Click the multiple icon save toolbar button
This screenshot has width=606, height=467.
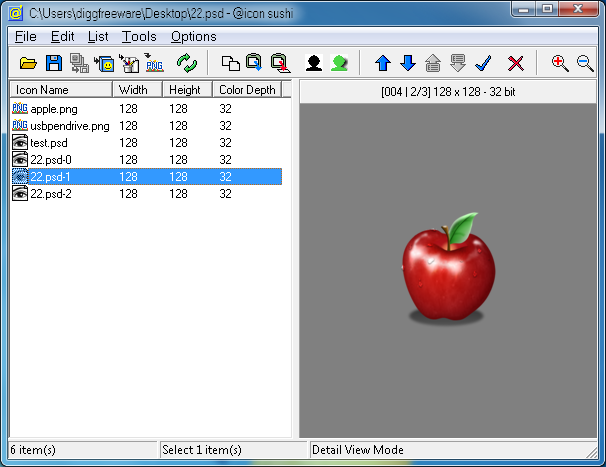pos(79,63)
